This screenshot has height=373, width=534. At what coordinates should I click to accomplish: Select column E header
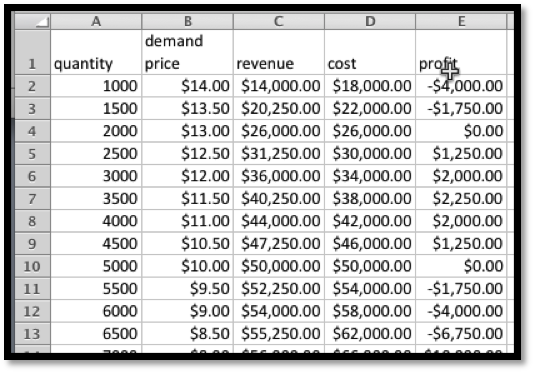[461, 21]
